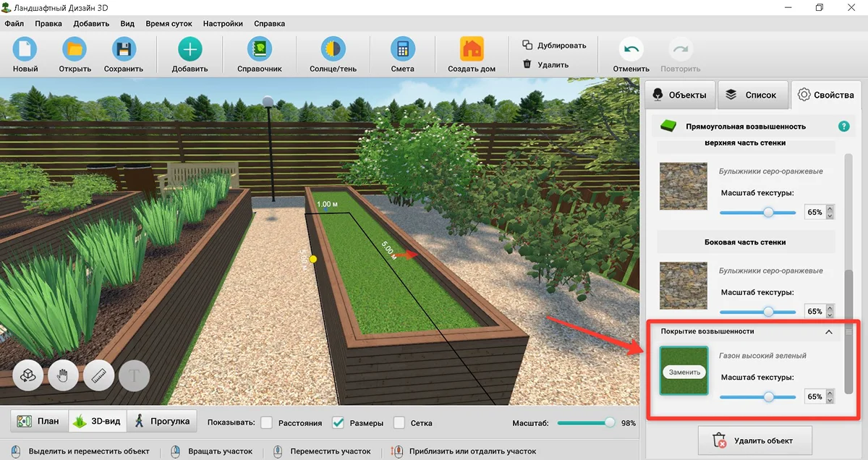The height and width of the screenshot is (460, 868).
Task: Click the Создать дом house icon
Action: click(x=472, y=50)
